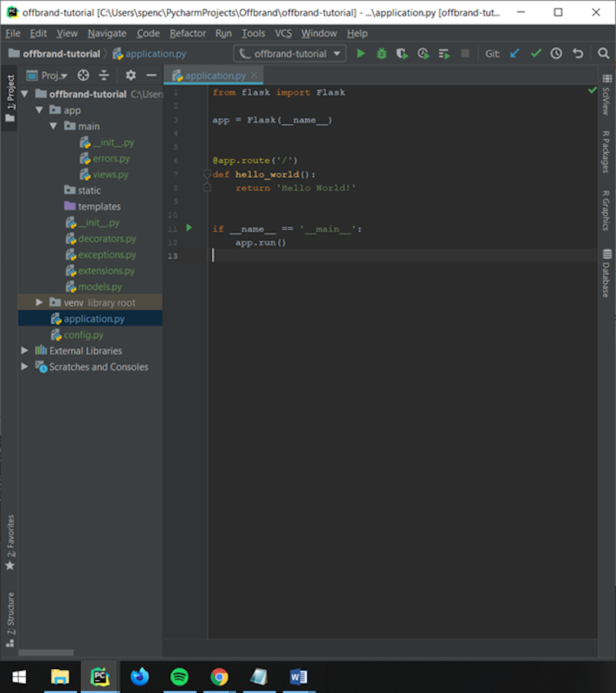Expand the venv library root folder
This screenshot has width=616, height=693.
[x=38, y=302]
